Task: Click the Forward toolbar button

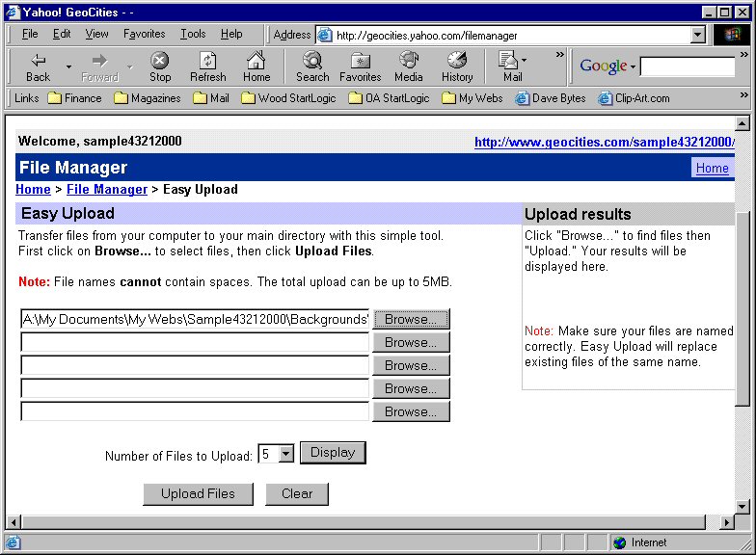Action: pyautogui.click(x=100, y=67)
